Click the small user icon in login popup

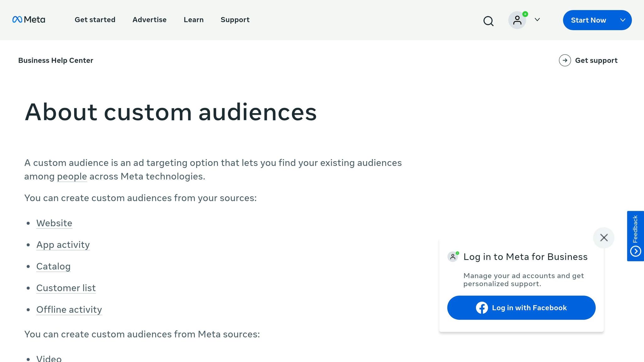coord(453,257)
